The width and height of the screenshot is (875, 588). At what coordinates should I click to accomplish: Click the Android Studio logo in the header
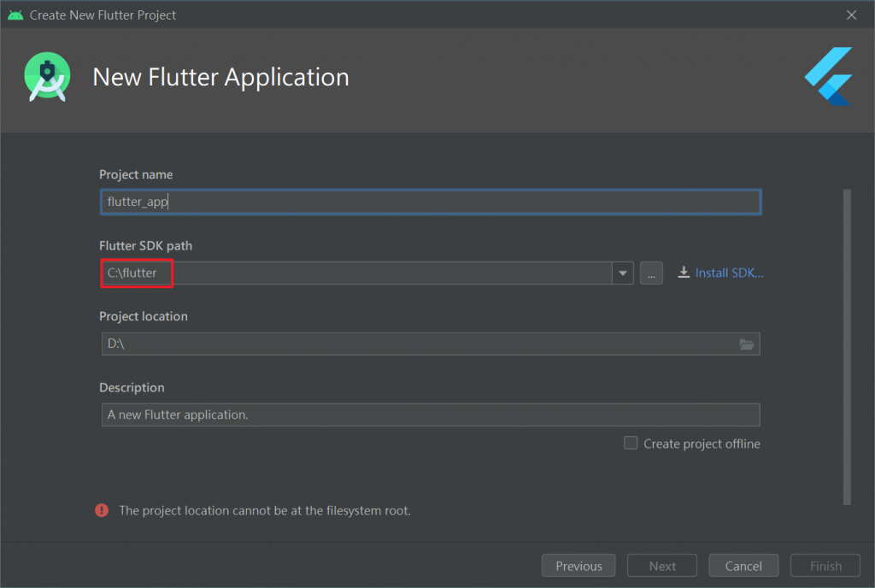tap(48, 77)
